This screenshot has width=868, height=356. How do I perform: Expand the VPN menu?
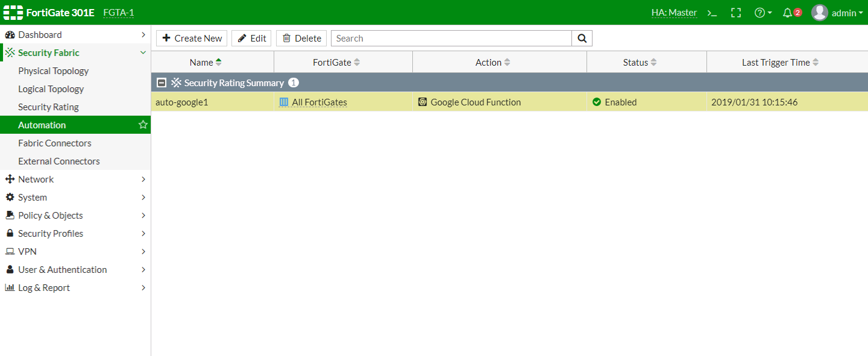[75, 251]
